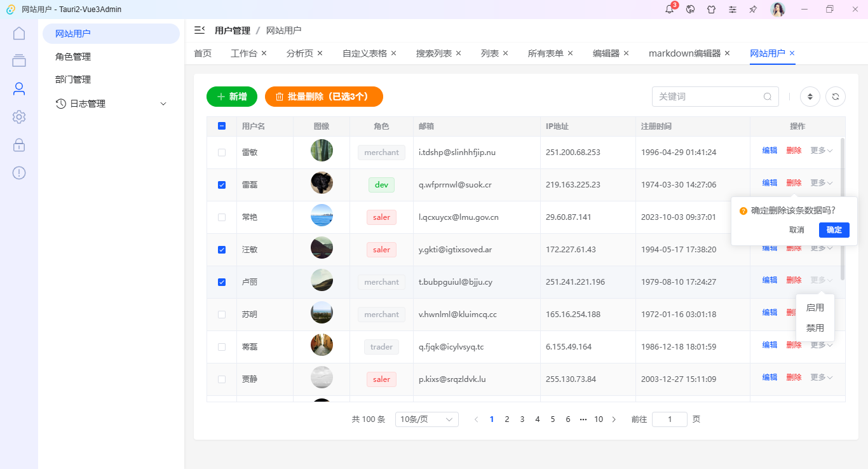
Task: Click the 新增 button to add a user
Action: 232,96
